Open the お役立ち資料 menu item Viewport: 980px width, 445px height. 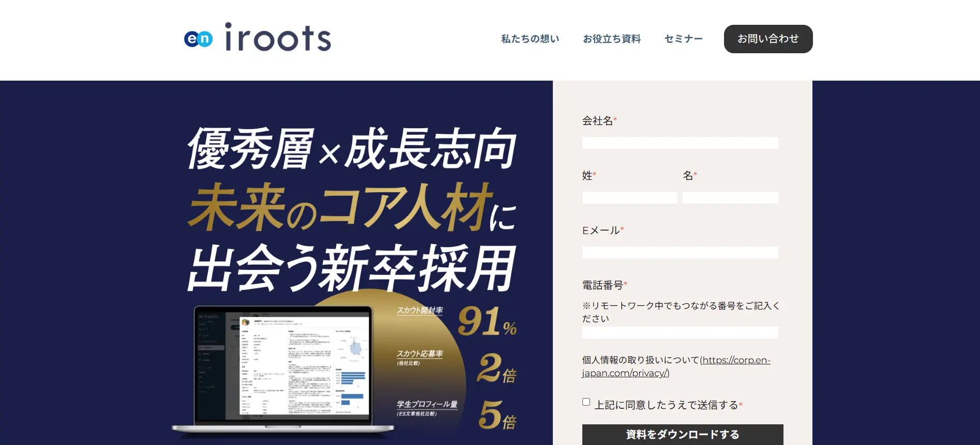click(612, 39)
